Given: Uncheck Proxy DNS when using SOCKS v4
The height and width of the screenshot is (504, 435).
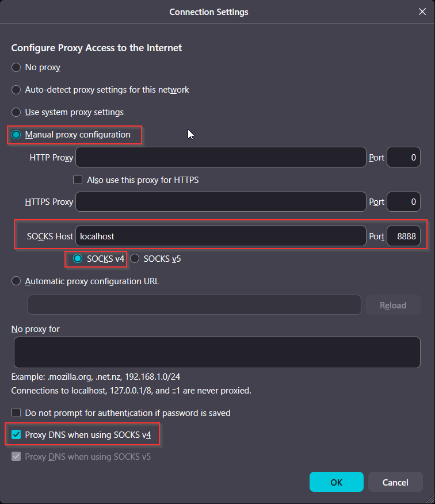Looking at the screenshot, I should 17,435.
